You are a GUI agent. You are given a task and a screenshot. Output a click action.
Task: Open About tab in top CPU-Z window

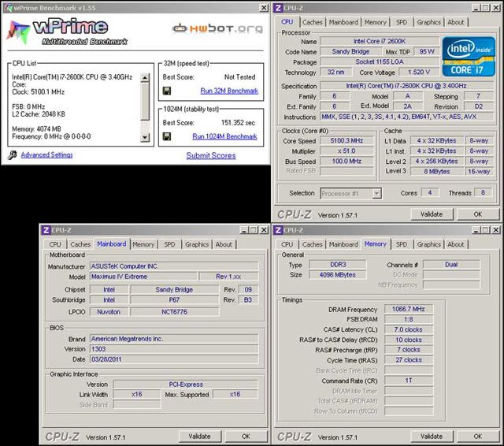point(456,22)
